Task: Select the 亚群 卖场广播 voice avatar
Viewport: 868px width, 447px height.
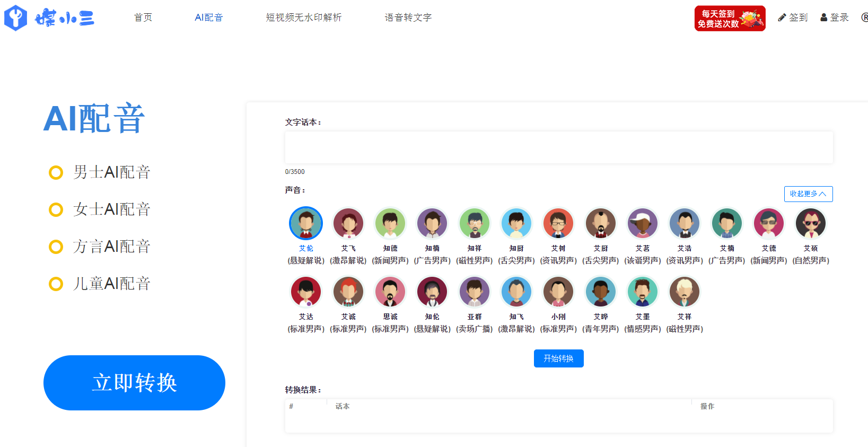Action: (475, 292)
